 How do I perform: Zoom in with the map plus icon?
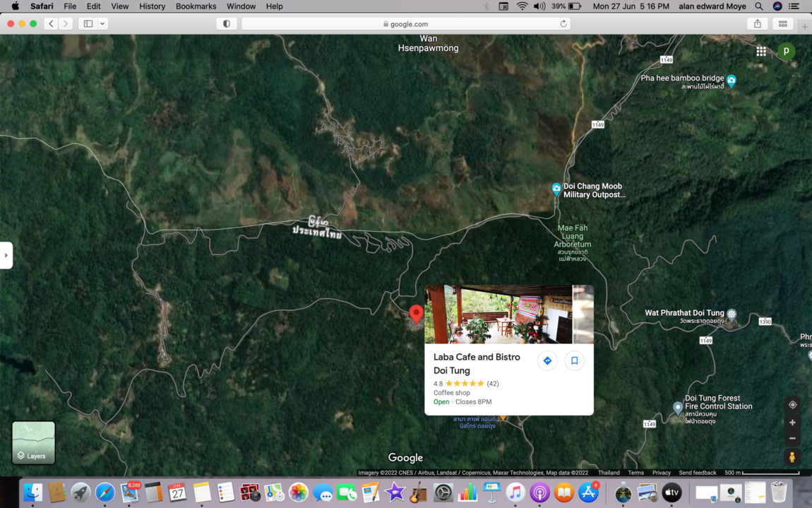pos(792,422)
